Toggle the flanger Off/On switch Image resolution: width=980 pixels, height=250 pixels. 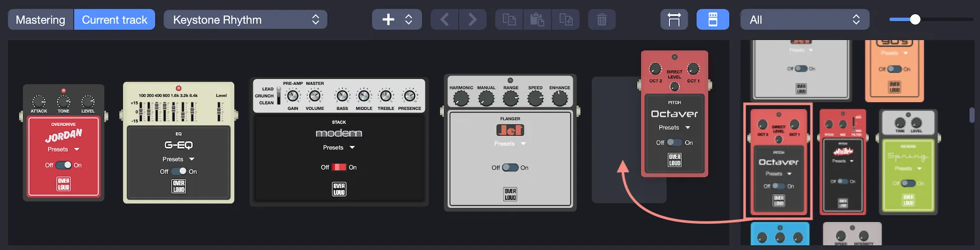click(510, 167)
